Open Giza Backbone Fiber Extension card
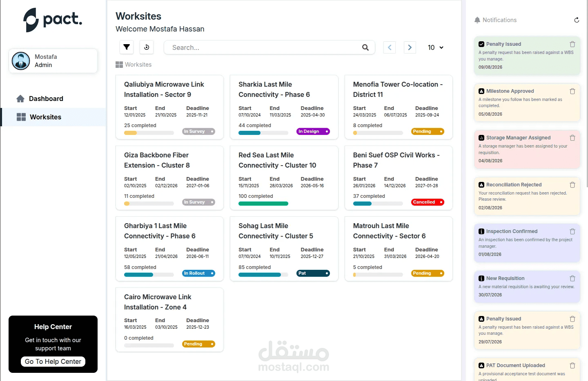This screenshot has width=588, height=381. click(169, 178)
